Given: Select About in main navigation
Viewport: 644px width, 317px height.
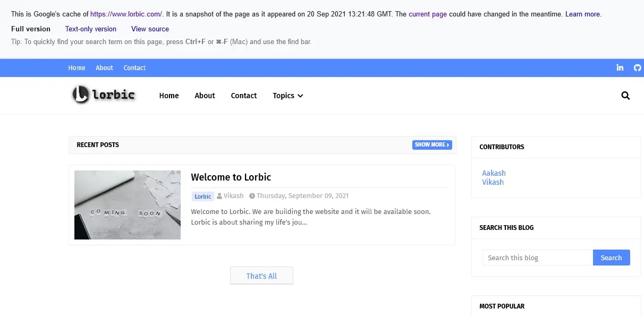Looking at the screenshot, I should [x=205, y=96].
